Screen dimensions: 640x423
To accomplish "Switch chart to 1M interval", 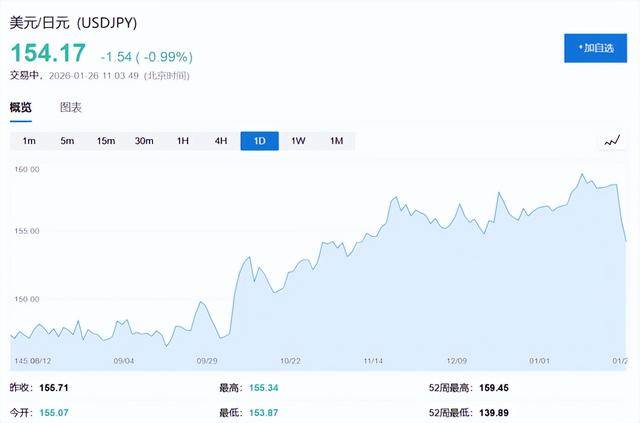I will click(336, 141).
